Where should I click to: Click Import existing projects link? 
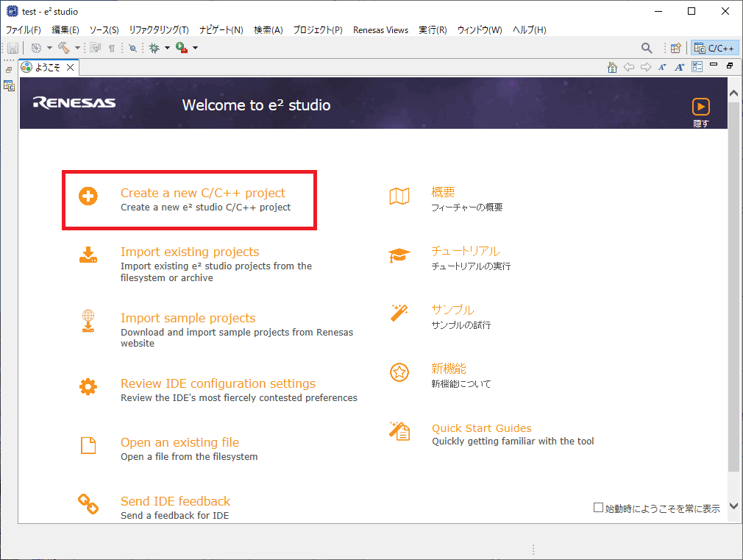pos(190,252)
